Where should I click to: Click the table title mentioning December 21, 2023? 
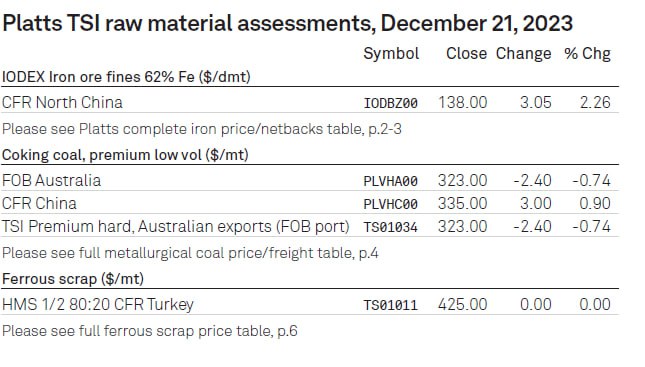coord(287,23)
